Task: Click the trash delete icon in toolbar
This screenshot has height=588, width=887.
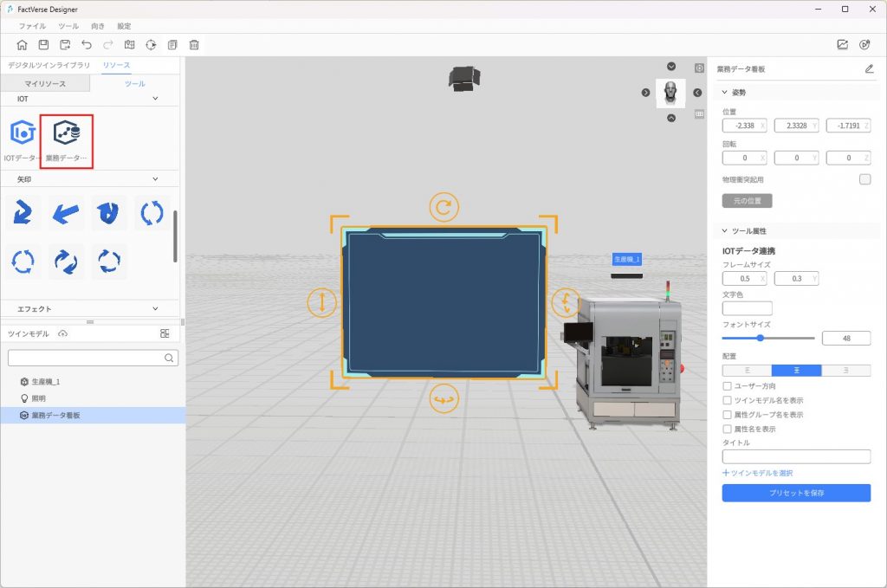Action: [x=194, y=45]
